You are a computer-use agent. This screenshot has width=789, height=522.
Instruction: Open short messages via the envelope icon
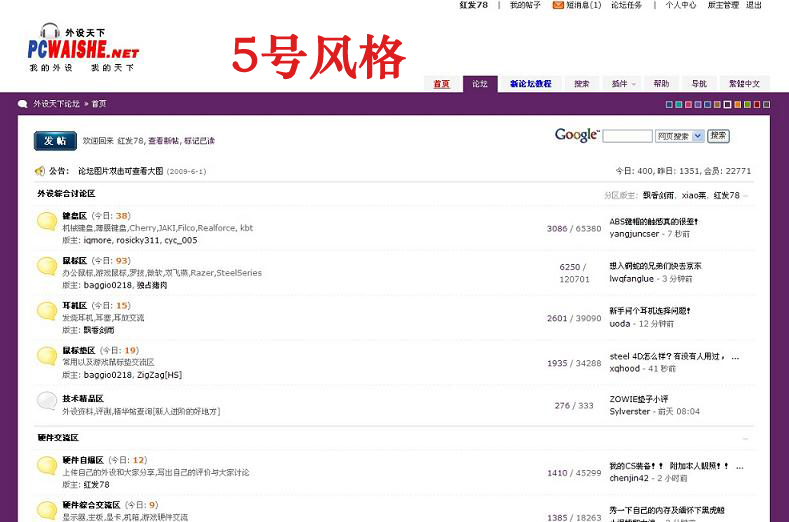[x=558, y=5]
